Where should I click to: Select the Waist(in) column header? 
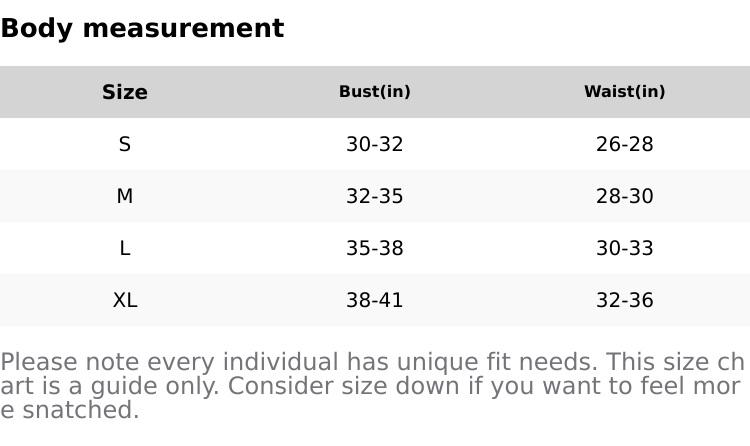coord(625,92)
